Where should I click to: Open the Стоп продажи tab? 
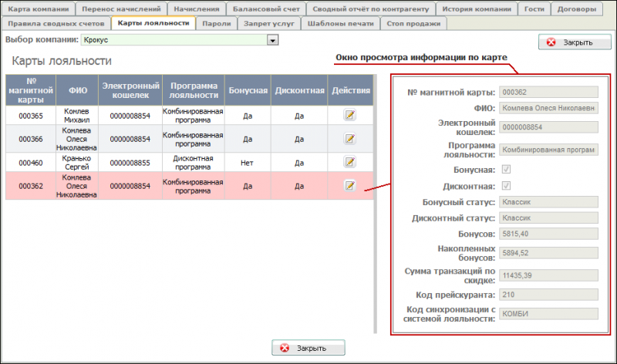(x=413, y=23)
